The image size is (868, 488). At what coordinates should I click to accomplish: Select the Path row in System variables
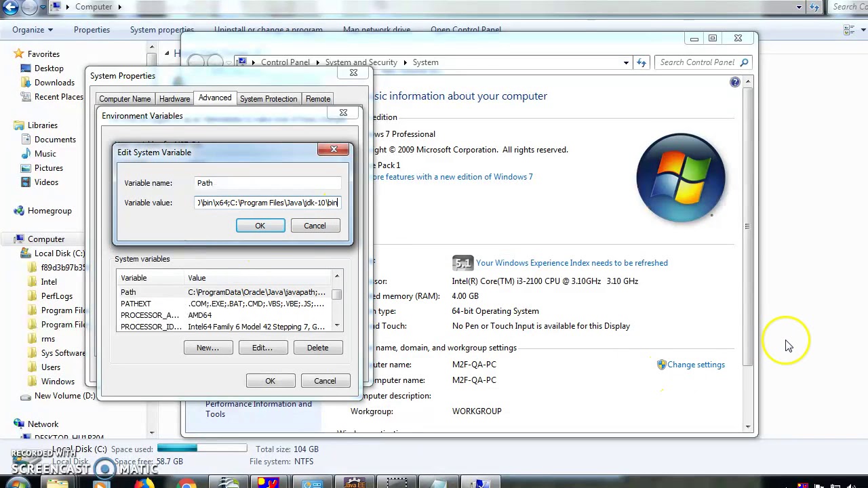[x=224, y=292]
